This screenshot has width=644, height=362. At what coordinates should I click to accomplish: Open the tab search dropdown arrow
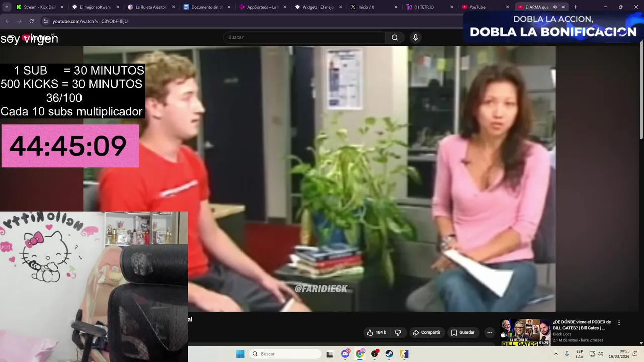click(7, 7)
